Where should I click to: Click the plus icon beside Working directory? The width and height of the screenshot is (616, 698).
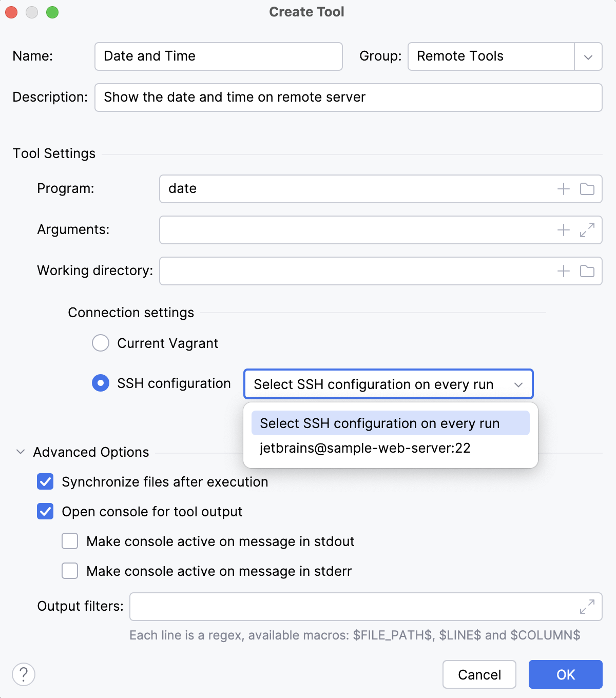point(563,271)
